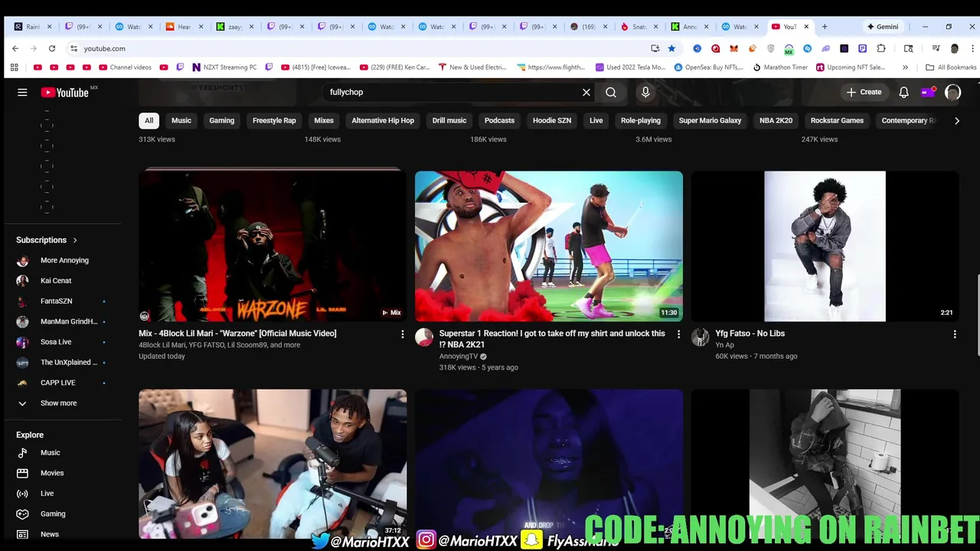Open options menu for Warzone mix

pos(403,334)
